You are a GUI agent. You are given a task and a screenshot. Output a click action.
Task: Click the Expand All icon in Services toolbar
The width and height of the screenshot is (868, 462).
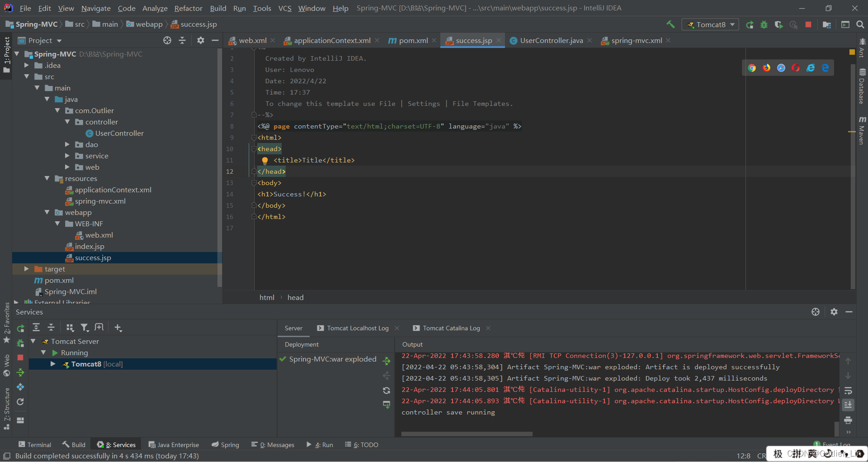[x=36, y=328]
